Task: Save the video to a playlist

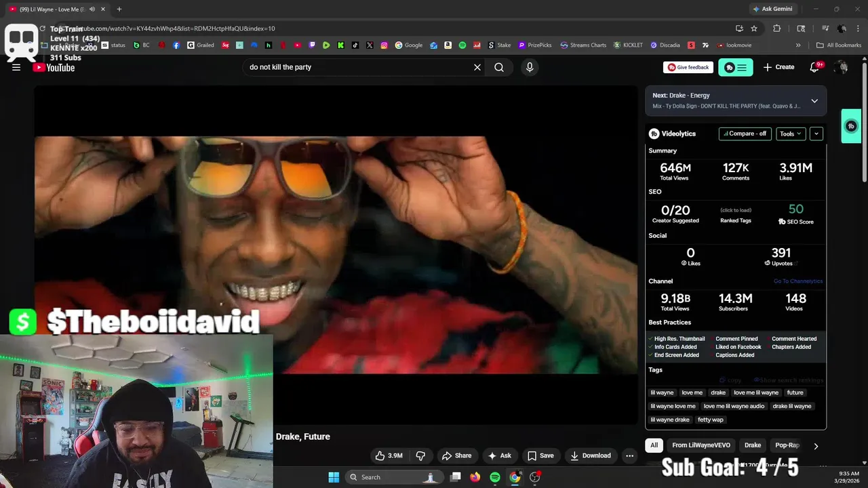Action: [x=541, y=455]
